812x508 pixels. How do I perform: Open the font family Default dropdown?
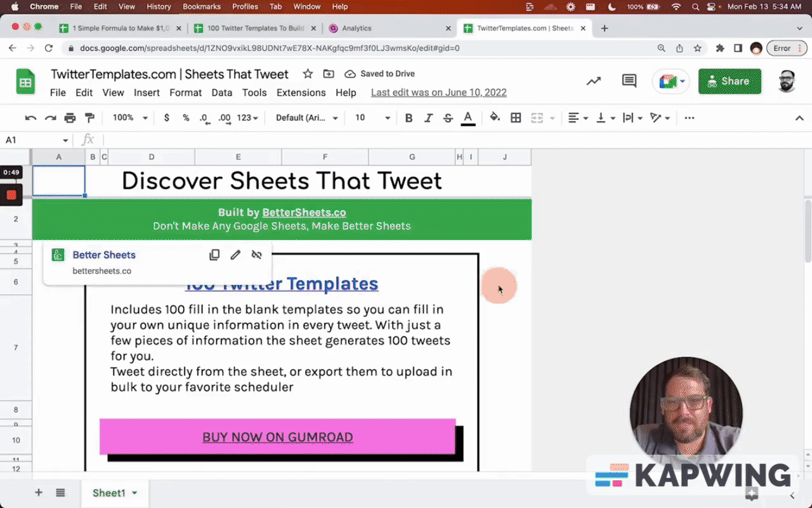(307, 118)
